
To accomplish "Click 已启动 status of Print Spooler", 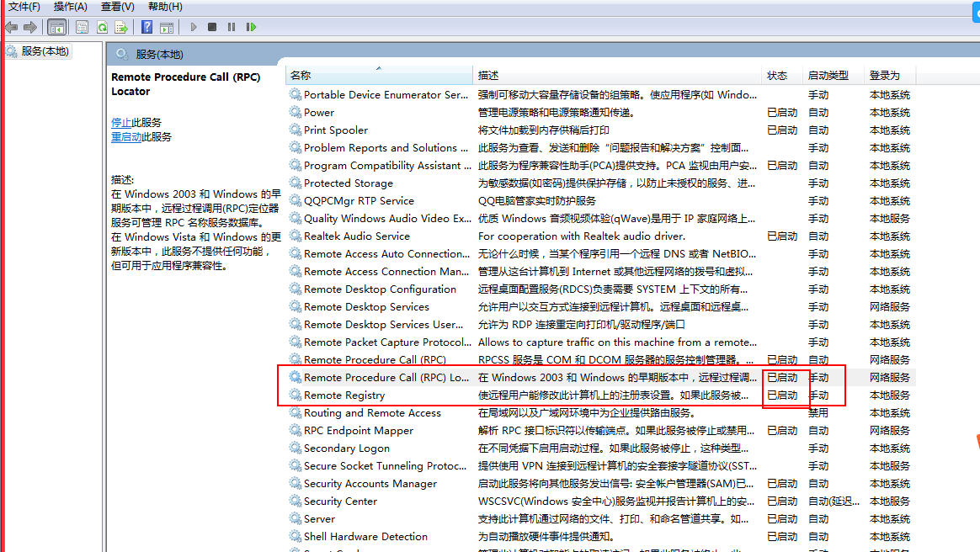I will coord(782,130).
